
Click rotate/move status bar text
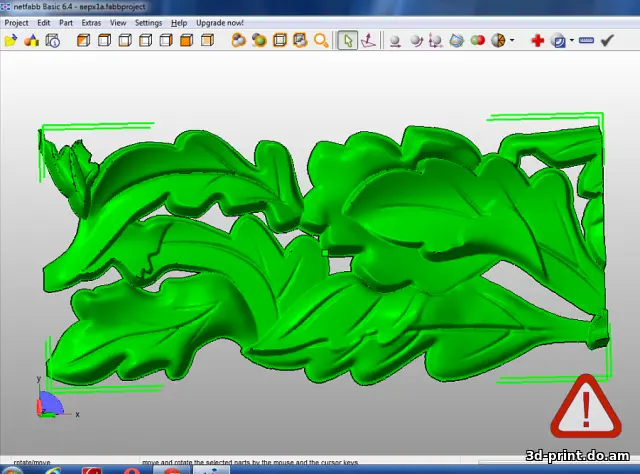click(32, 462)
